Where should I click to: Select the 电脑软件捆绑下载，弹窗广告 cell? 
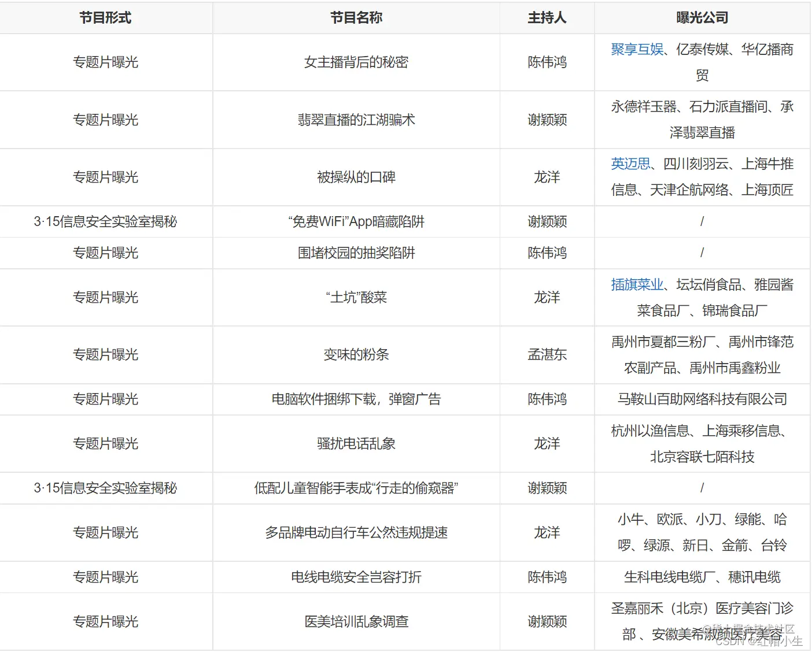(x=356, y=399)
